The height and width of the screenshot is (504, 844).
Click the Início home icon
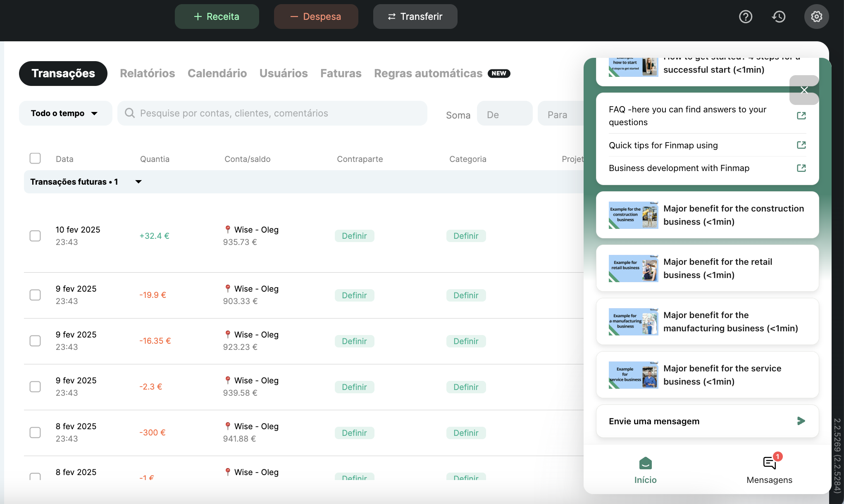point(645,463)
